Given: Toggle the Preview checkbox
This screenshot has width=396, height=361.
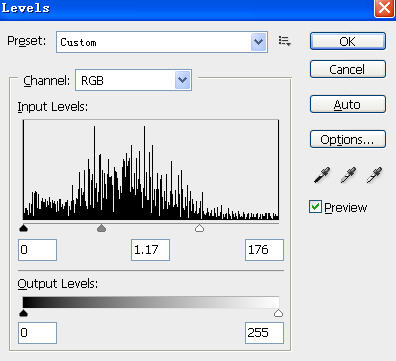Looking at the screenshot, I should point(315,207).
